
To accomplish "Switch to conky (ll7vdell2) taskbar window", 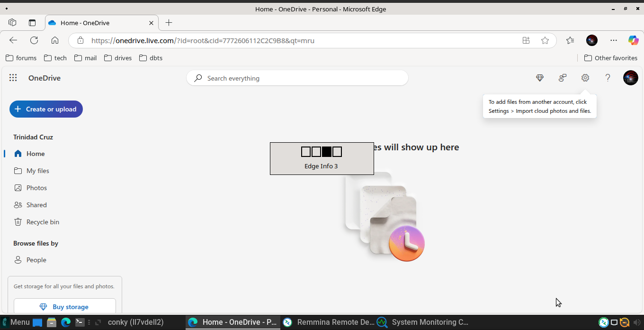I will tap(135, 322).
